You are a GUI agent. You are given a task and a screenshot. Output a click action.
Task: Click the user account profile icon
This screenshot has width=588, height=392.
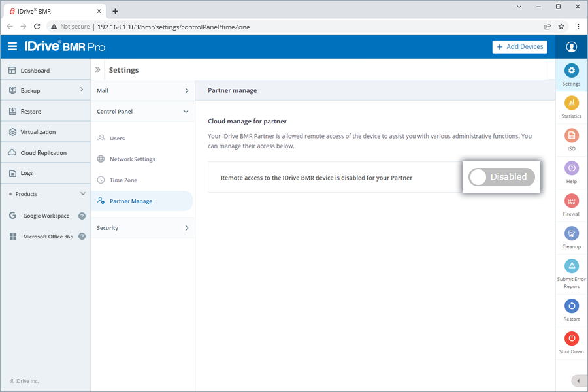[x=571, y=47]
